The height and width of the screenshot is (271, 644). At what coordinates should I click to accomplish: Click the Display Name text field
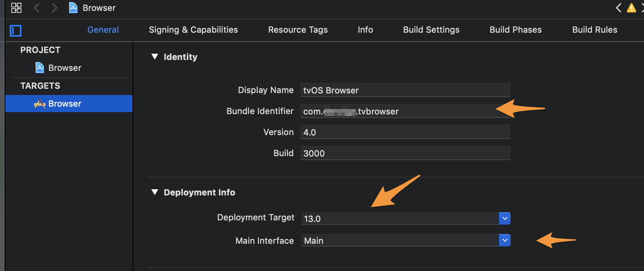405,90
